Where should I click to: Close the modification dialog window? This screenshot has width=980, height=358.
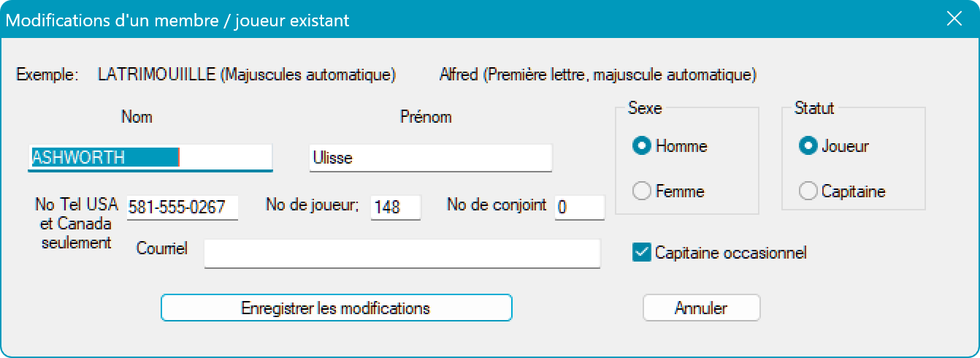(x=954, y=20)
